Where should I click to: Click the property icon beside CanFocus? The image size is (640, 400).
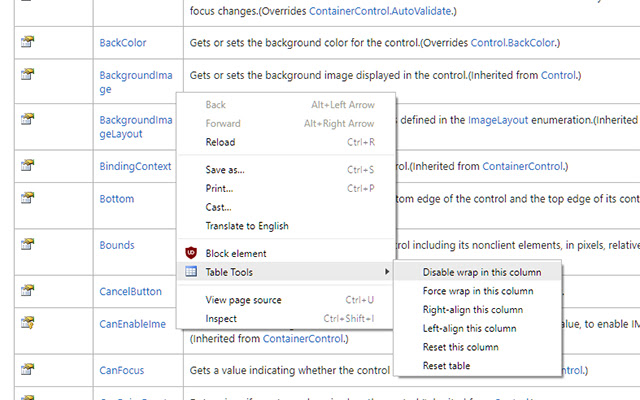coord(28,370)
